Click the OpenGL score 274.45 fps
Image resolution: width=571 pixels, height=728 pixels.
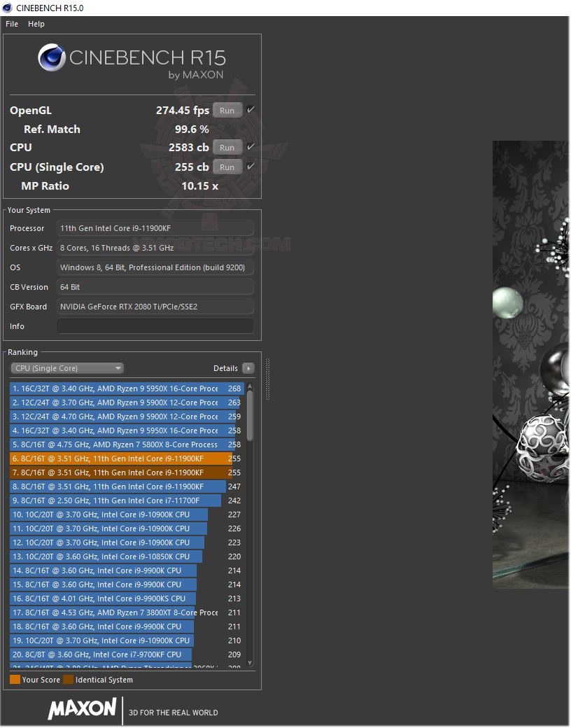[183, 111]
